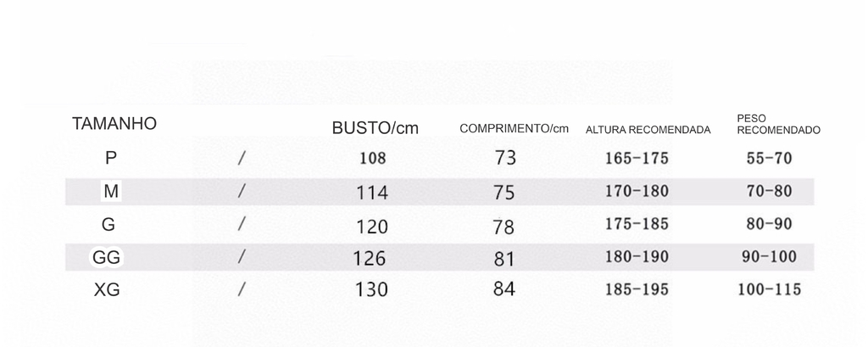868x347 pixels.
Task: Click height range 165-175
Action: [637, 159]
